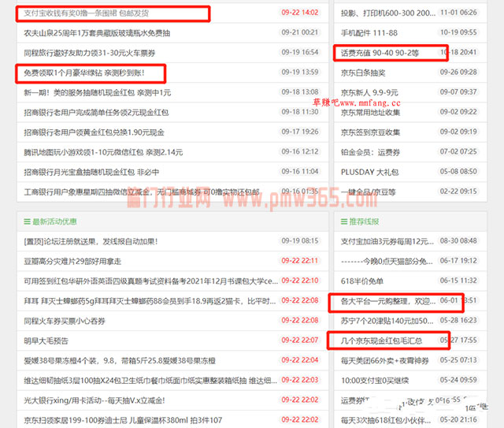The height and width of the screenshot is (428, 504).
Task: Click timestamp 07-02 07:25
Action: [458, 152]
